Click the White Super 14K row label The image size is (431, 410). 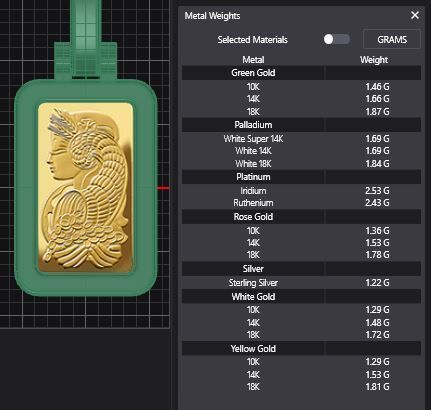tap(253, 139)
